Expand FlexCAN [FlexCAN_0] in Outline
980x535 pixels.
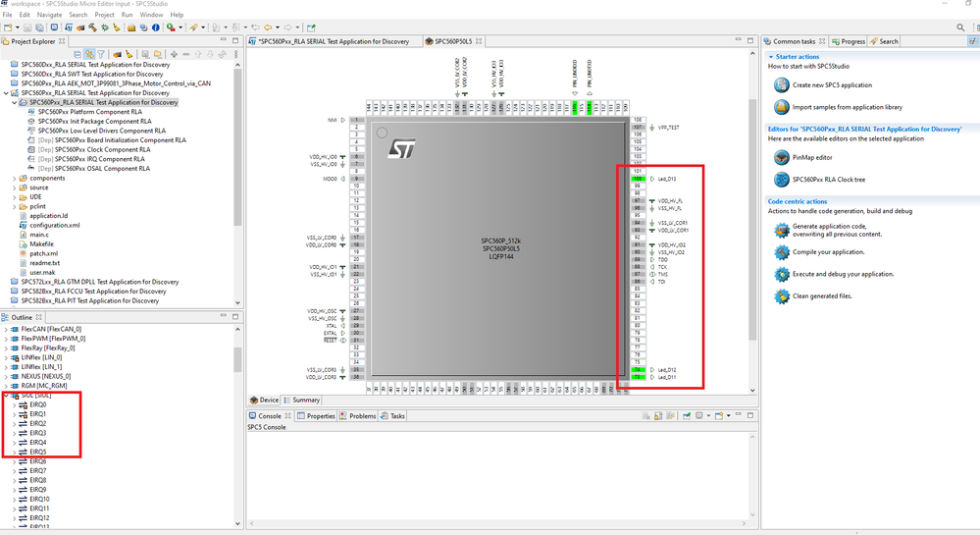tap(6, 329)
